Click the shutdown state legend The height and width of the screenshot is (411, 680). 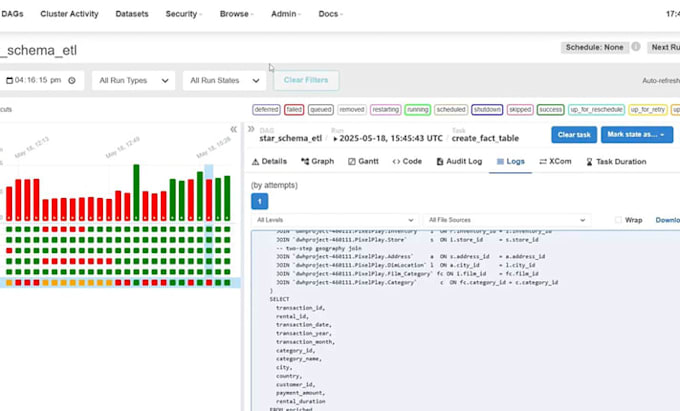(x=487, y=110)
